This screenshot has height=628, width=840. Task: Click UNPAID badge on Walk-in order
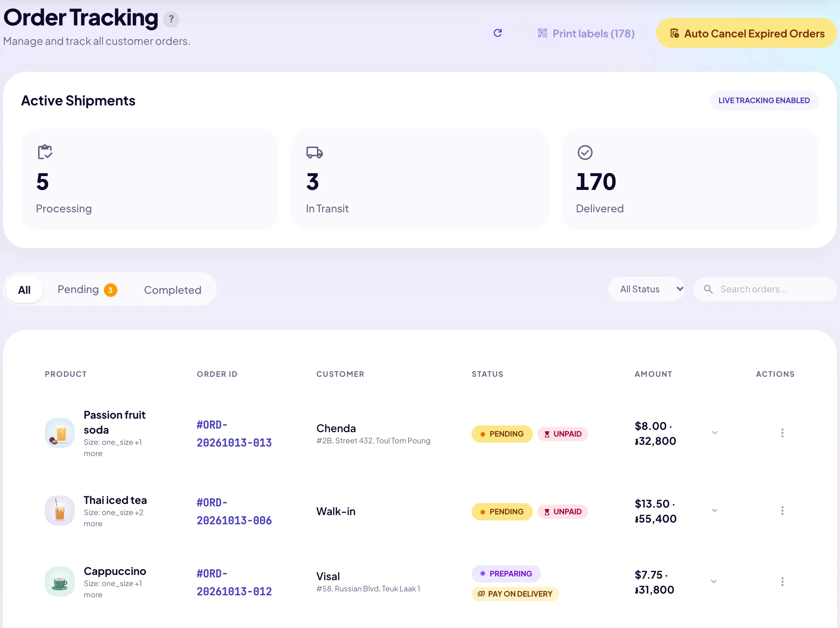[562, 512]
